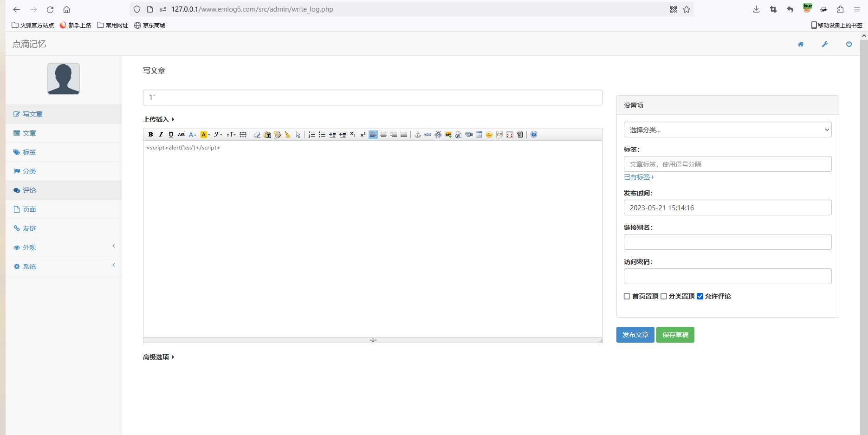Viewport: 868px width, 435px height.
Task: Decrease indent of the paragraph
Action: point(343,135)
